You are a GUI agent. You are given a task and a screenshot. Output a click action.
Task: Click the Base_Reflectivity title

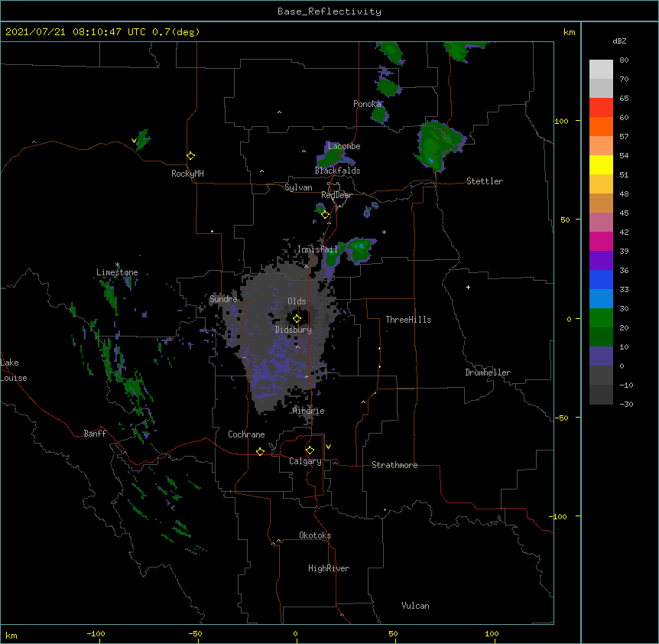[x=329, y=11]
